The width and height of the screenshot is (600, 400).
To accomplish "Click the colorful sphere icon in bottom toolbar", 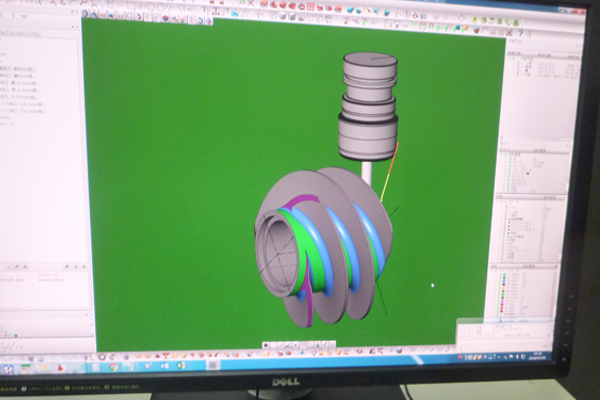I will pyautogui.click(x=399, y=350).
